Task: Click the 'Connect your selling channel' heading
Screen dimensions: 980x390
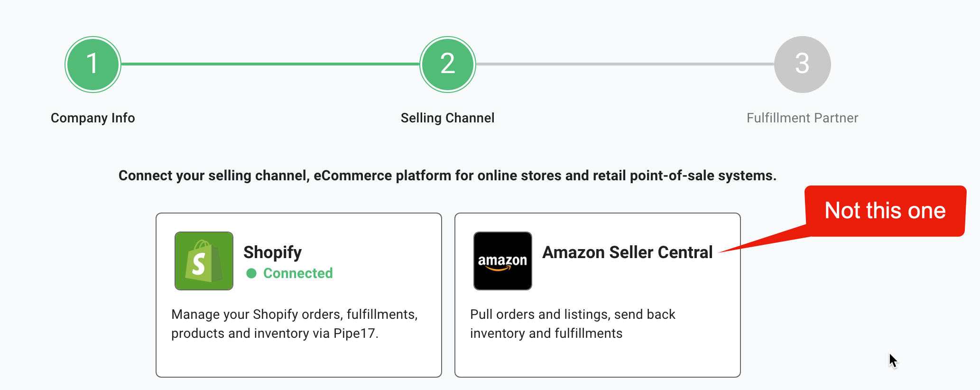Action: [447, 176]
